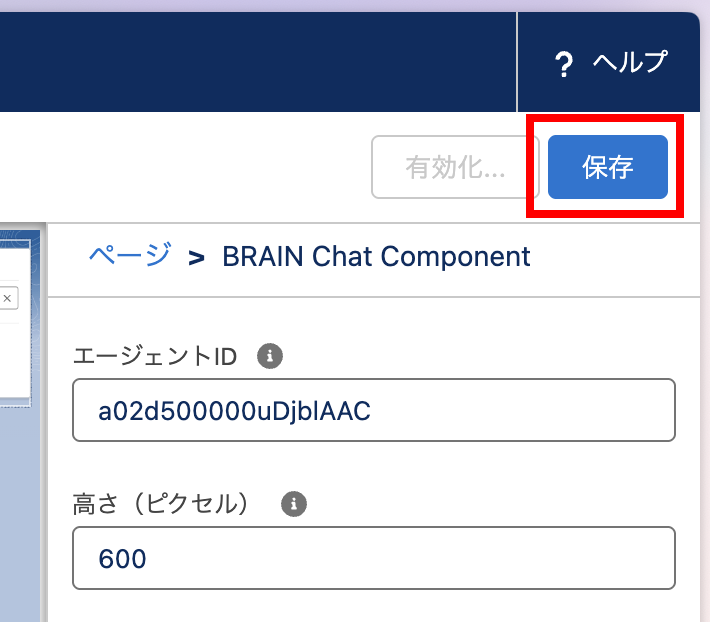Focus the エージェントID text field
This screenshot has width=710, height=622.
pos(373,410)
